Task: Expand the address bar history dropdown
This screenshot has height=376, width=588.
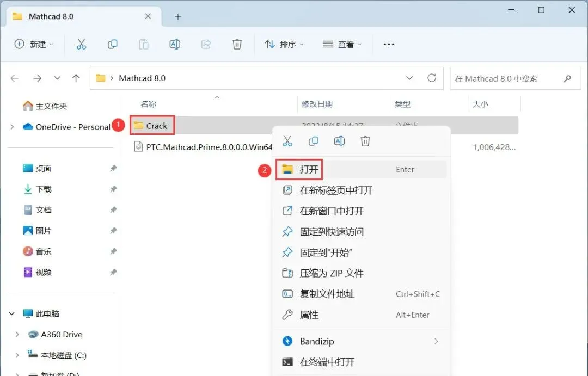Action: [409, 78]
